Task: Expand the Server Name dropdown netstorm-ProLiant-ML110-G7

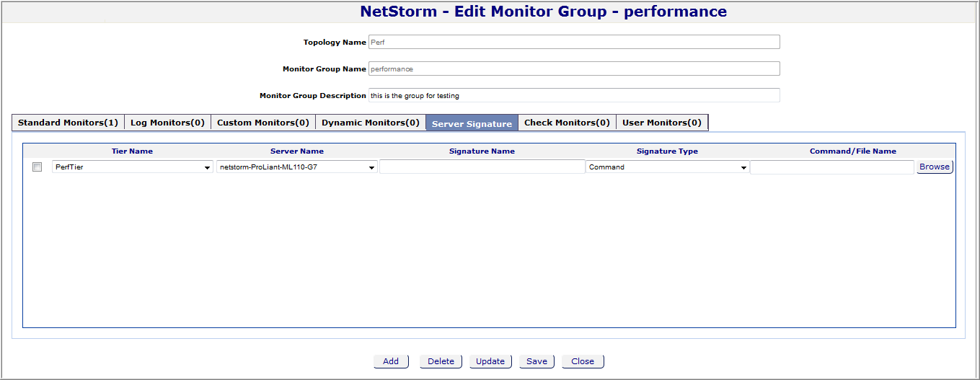Action: pyautogui.click(x=296, y=167)
